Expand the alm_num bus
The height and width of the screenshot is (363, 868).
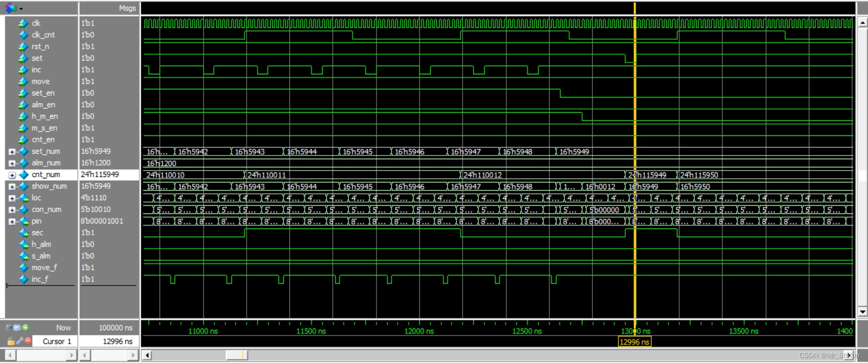pyautogui.click(x=12, y=163)
